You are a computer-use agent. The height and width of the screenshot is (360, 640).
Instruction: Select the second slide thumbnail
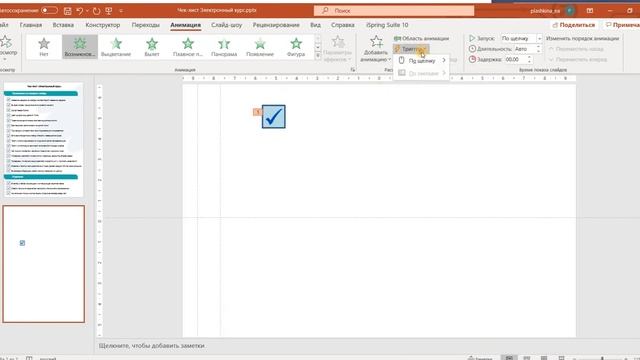point(44,264)
